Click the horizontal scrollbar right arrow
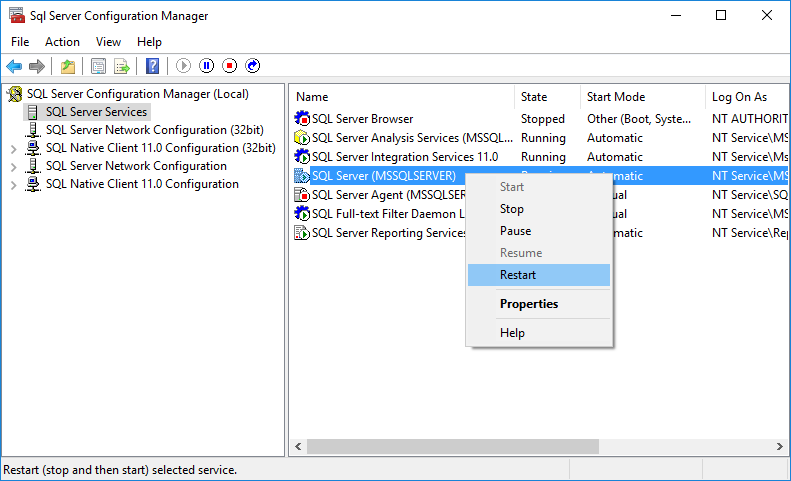This screenshot has height=481, width=791. tap(780, 446)
